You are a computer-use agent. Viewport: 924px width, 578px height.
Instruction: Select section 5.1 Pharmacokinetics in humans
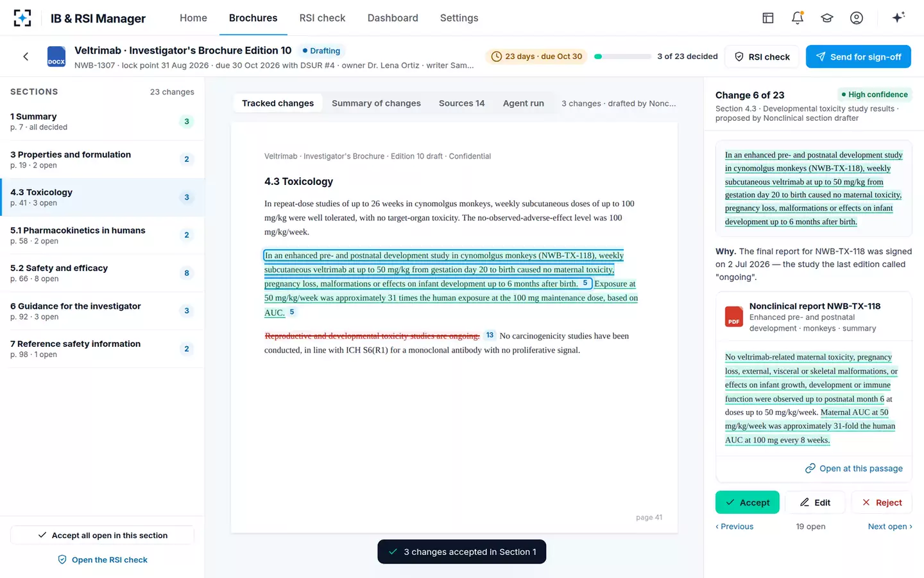pyautogui.click(x=102, y=235)
